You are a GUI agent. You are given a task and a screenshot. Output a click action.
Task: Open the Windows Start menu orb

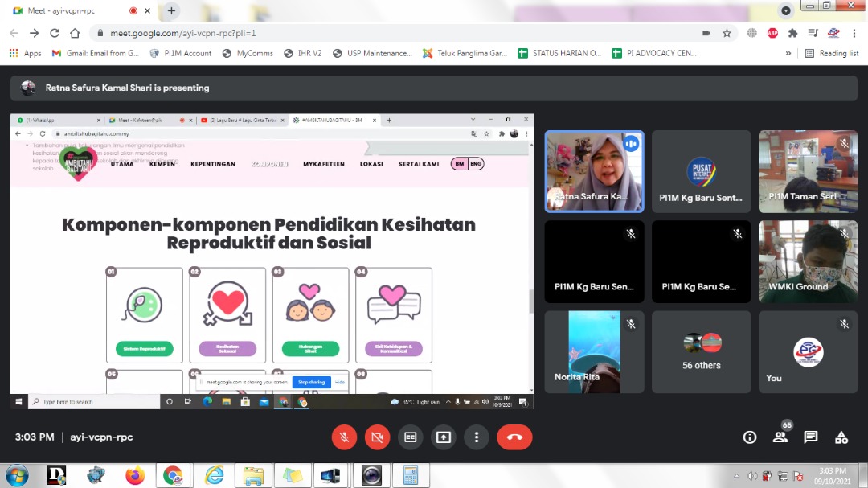(17, 476)
